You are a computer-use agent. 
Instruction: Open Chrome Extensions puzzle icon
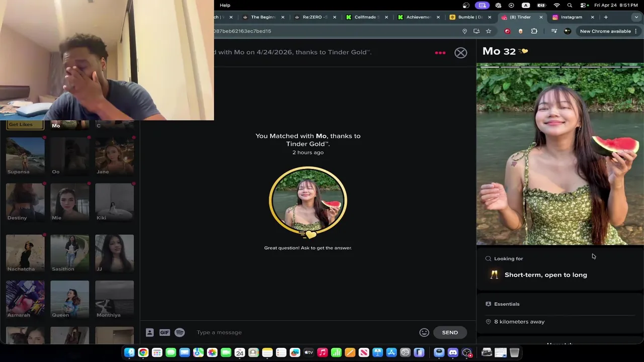click(x=534, y=31)
